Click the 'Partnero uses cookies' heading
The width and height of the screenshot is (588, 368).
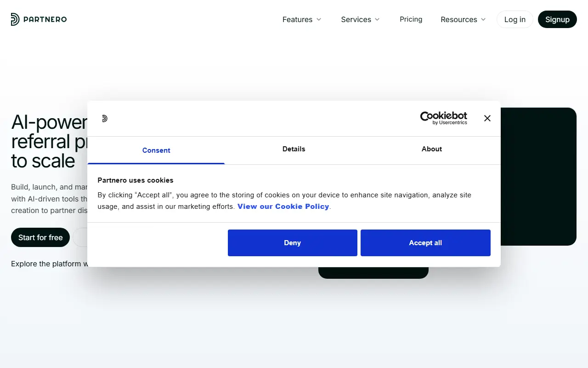136,180
